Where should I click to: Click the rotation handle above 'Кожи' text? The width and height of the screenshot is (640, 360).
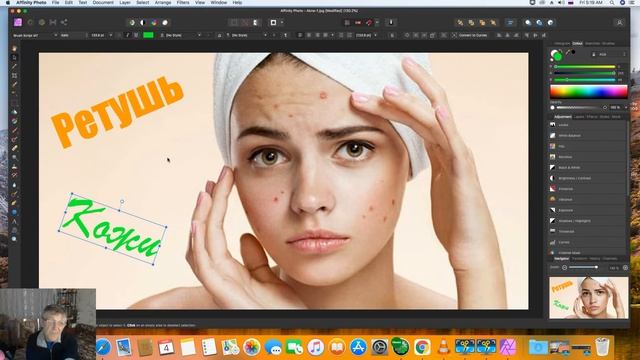pos(122,202)
